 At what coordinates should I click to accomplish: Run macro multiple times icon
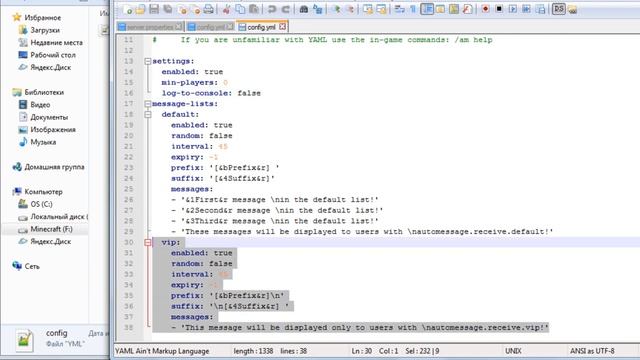coord(527,9)
